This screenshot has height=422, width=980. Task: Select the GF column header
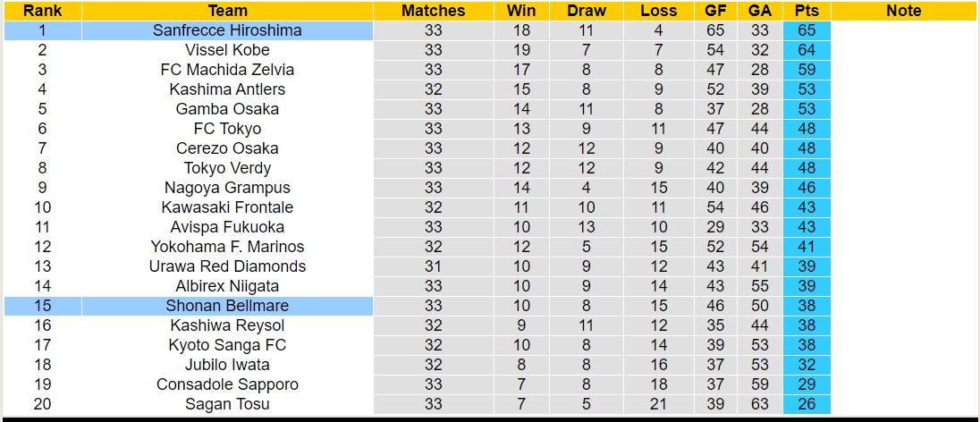click(x=715, y=11)
